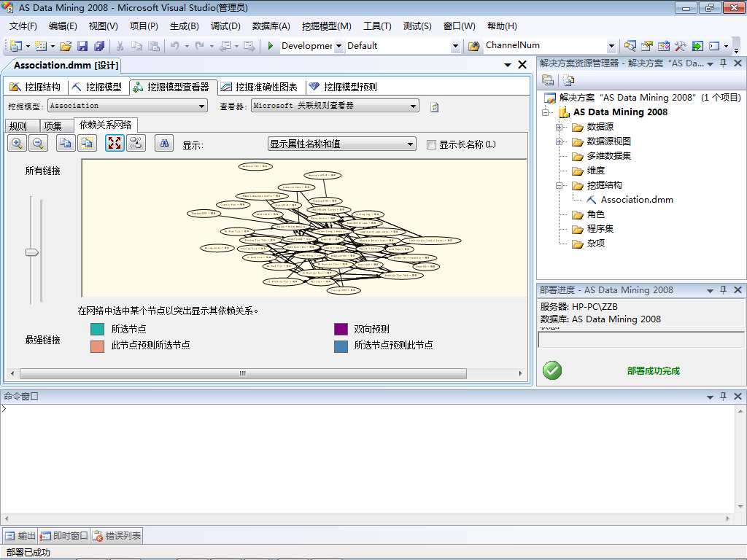Click the 所选节点 teal color swatch
747x560 pixels.
click(97, 329)
